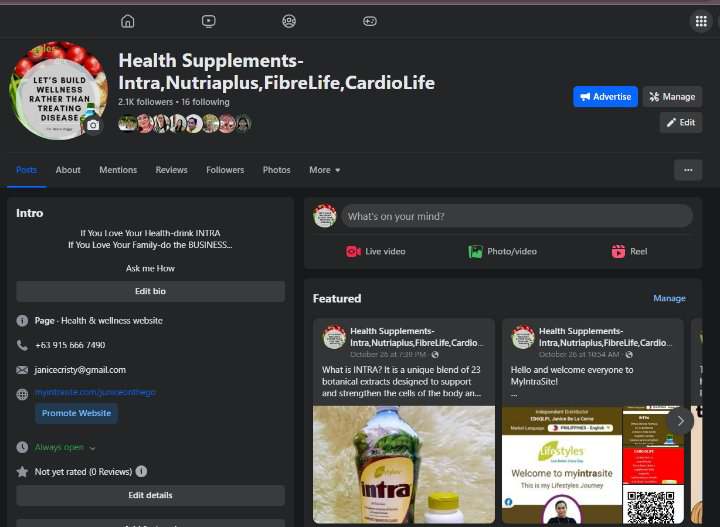Viewport: 720px width, 527px height.
Task: Click the phone icon in Intro
Action: click(x=22, y=345)
